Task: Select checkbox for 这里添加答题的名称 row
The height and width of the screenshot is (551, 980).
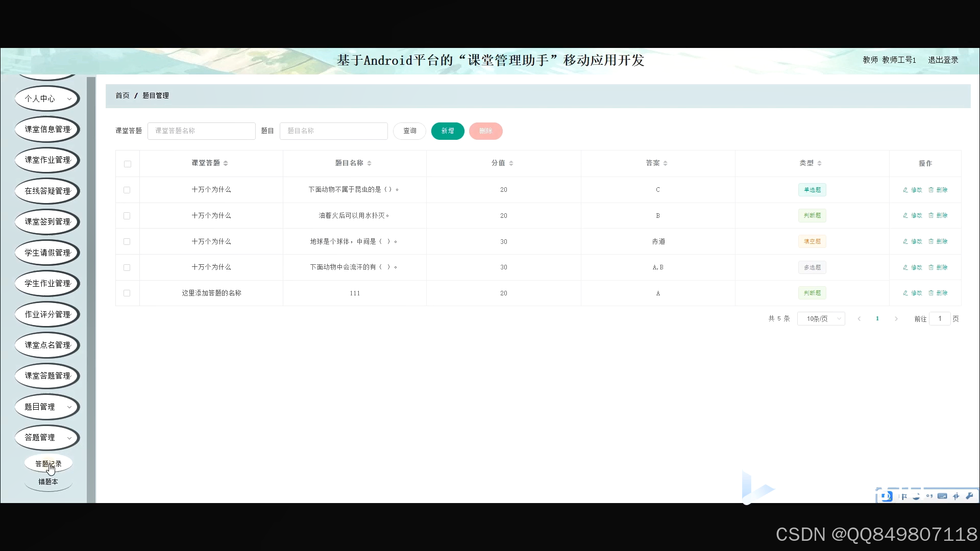Action: [x=127, y=293]
